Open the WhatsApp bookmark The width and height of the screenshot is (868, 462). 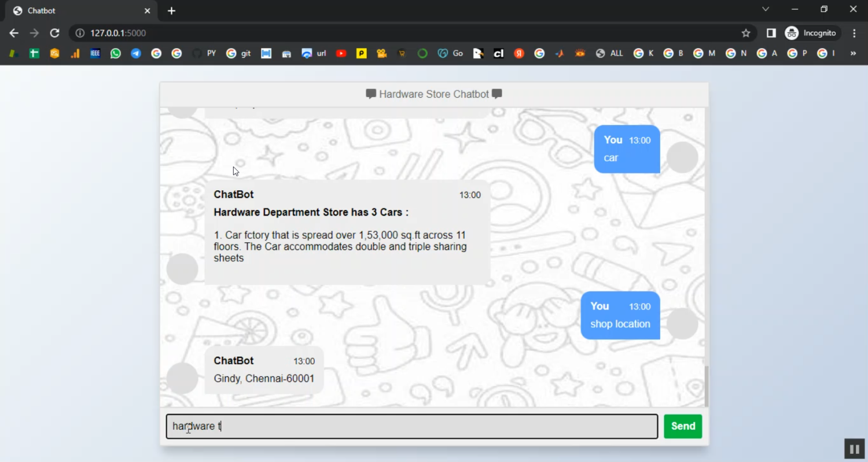116,53
